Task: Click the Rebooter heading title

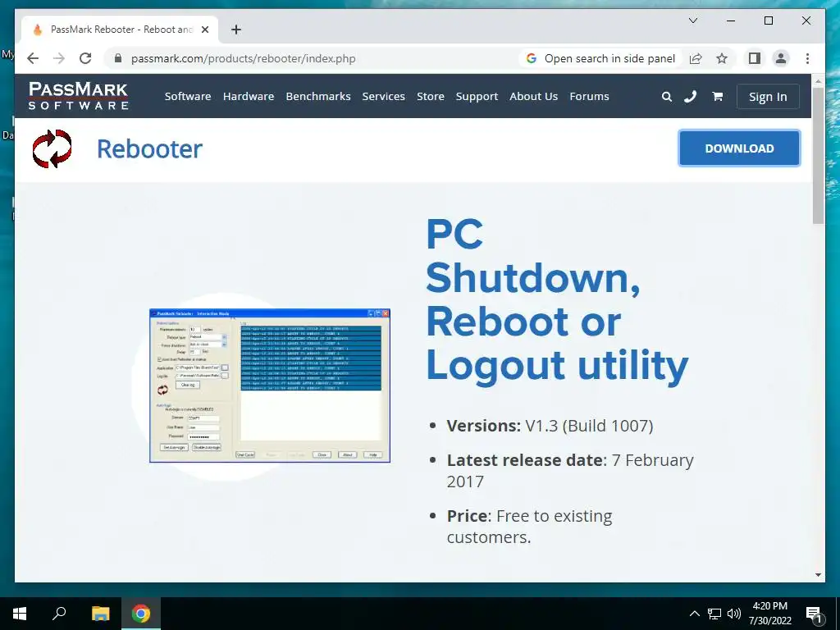Action: 149,149
